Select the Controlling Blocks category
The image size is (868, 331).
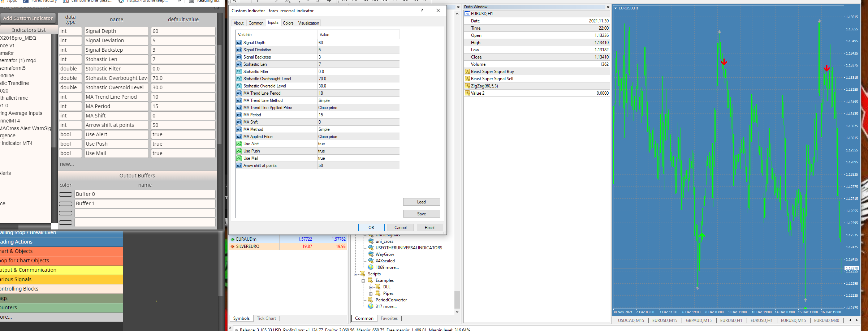[x=61, y=289]
